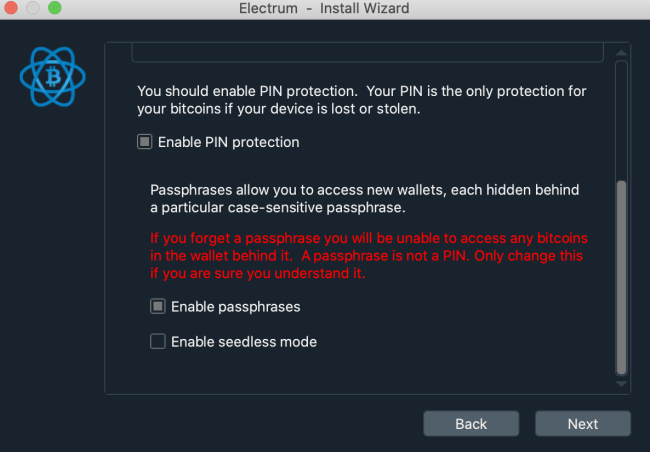Click the vertical scrollbar thumb
650x452 pixels.
[621, 277]
